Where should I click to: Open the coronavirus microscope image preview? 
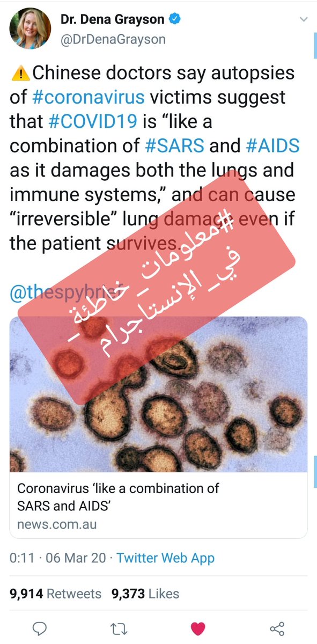pyautogui.click(x=158, y=394)
